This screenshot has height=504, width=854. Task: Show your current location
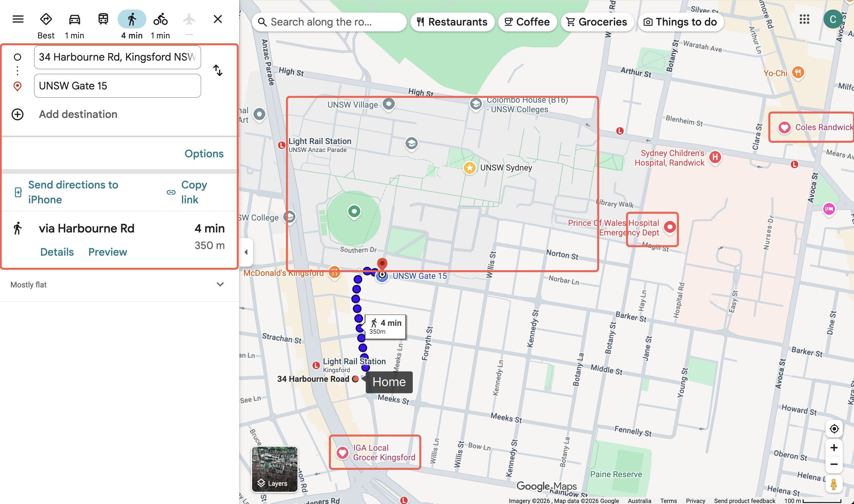click(x=833, y=429)
